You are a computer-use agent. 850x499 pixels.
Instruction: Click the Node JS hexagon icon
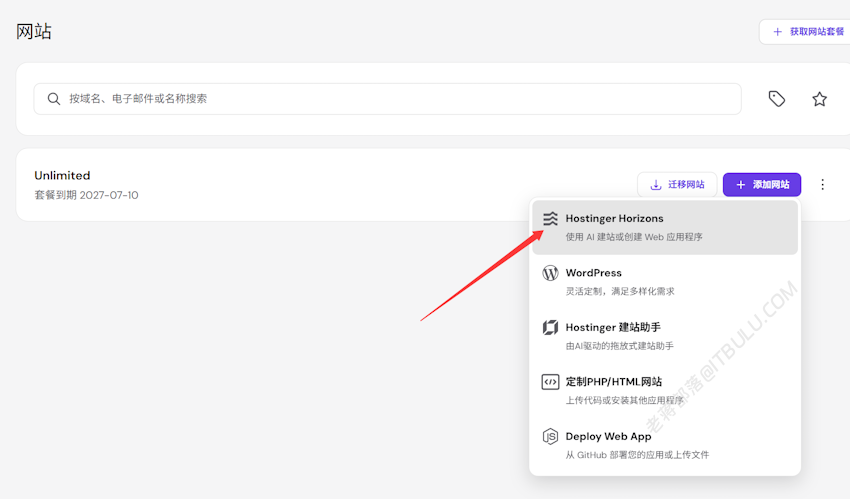coord(550,436)
